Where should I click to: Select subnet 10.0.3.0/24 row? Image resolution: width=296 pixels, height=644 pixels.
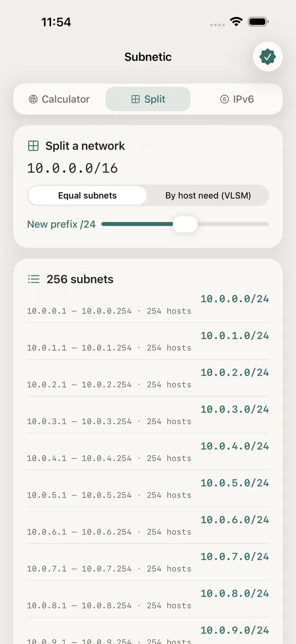pyautogui.click(x=148, y=415)
